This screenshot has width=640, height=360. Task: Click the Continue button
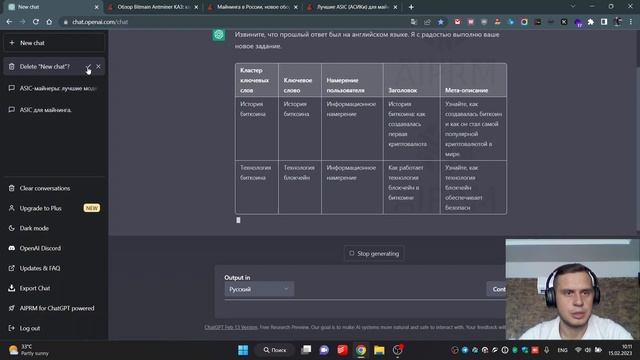pyautogui.click(x=496, y=289)
